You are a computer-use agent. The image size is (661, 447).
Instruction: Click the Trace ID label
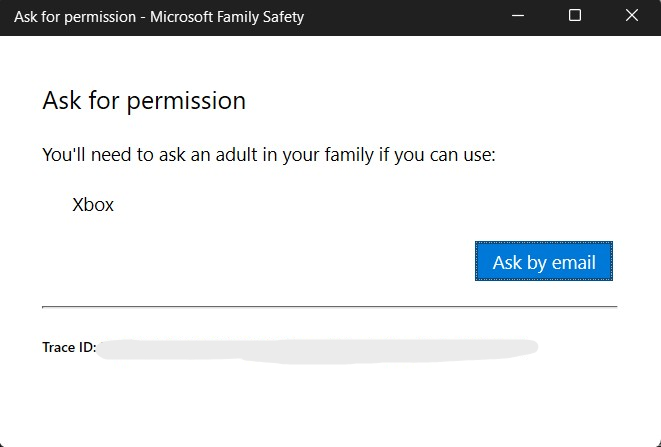[69, 348]
